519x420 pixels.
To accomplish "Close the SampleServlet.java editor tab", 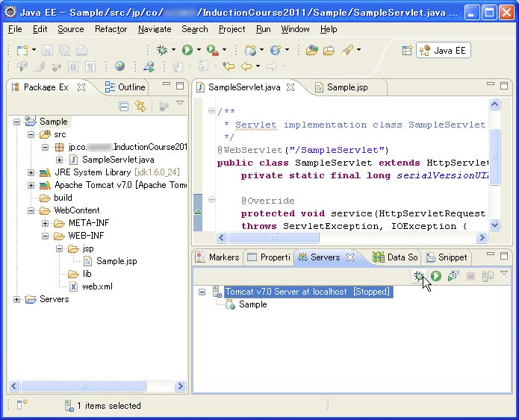I will click(290, 87).
